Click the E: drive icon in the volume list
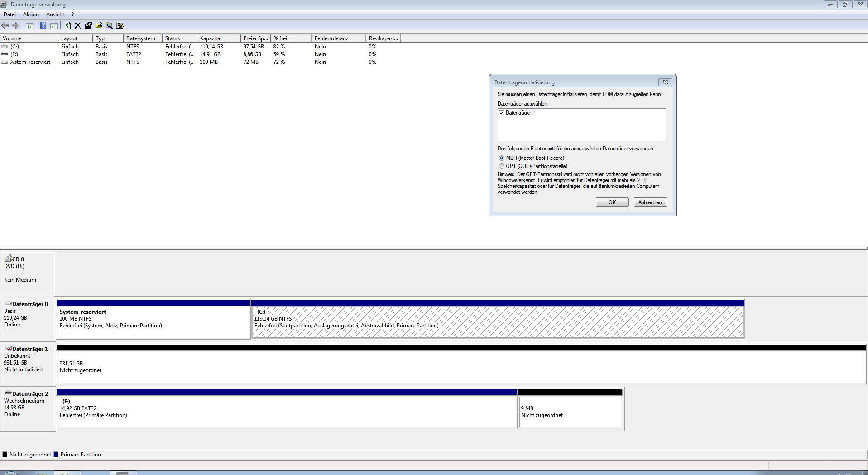This screenshot has width=868, height=475. pos(5,54)
